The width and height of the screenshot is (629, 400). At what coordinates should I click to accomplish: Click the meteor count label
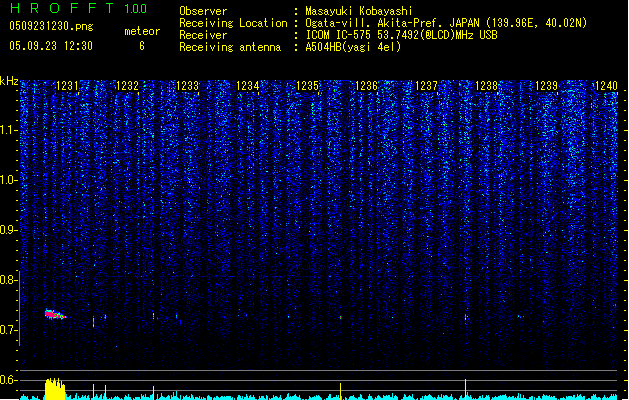(142, 31)
